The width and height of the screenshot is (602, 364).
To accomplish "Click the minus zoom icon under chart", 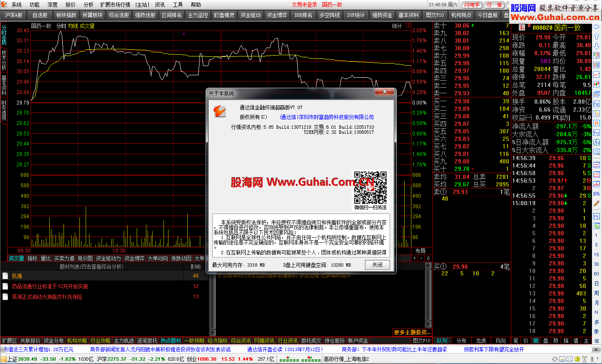I will (x=421, y=258).
